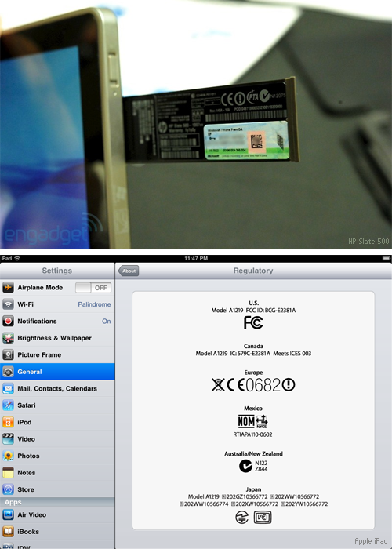
Task: Tap the Settings header title
Action: click(57, 271)
